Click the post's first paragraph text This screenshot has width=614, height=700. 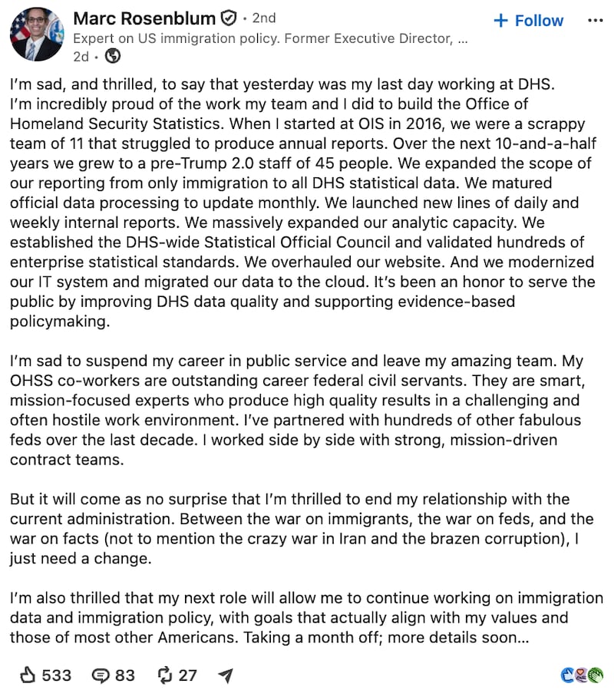click(303, 203)
